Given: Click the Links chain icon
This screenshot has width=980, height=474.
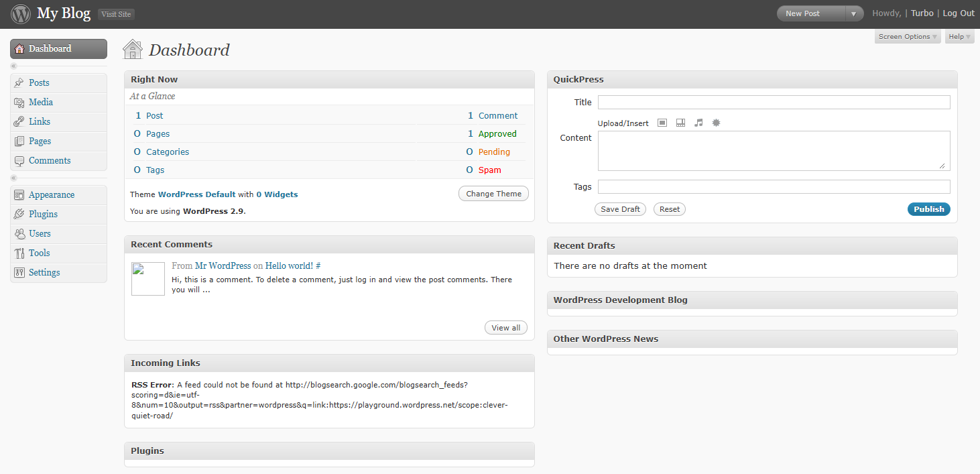Looking at the screenshot, I should (x=19, y=122).
